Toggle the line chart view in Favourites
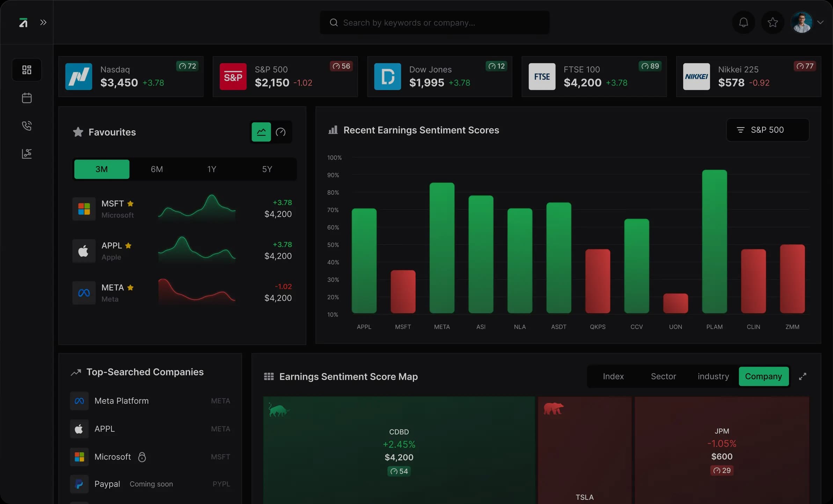 261,132
